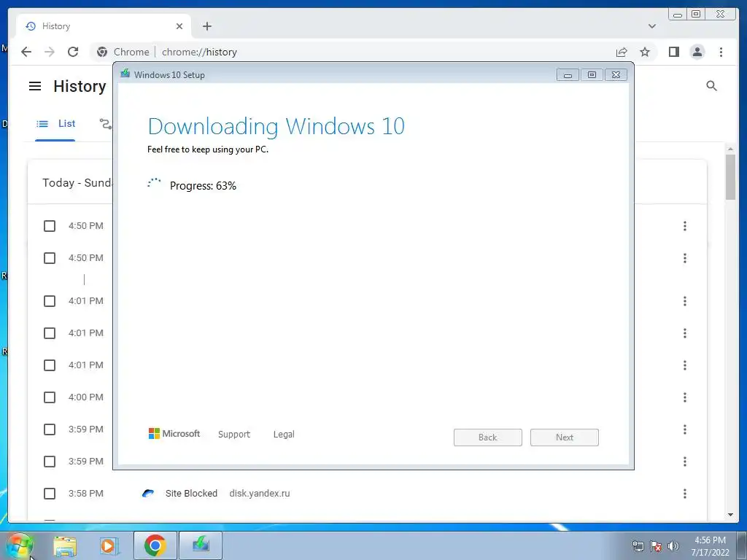
Task: Open a new Chrome tab
Action: [x=206, y=26]
